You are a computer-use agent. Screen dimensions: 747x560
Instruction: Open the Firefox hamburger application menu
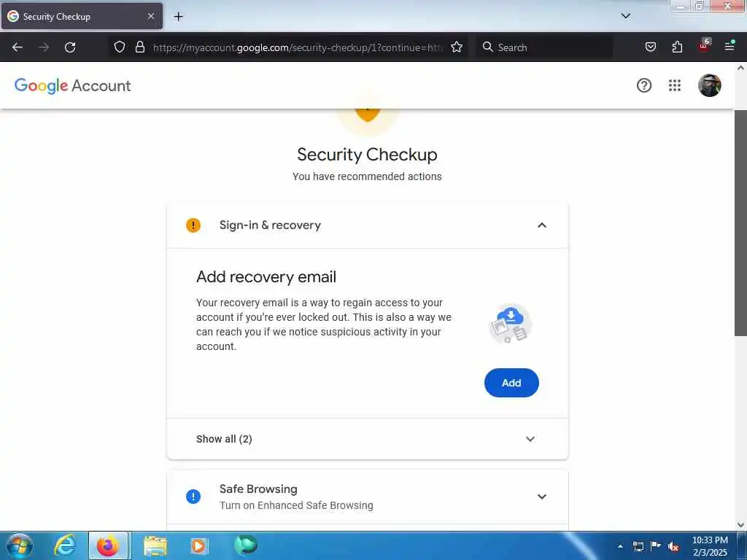729,47
